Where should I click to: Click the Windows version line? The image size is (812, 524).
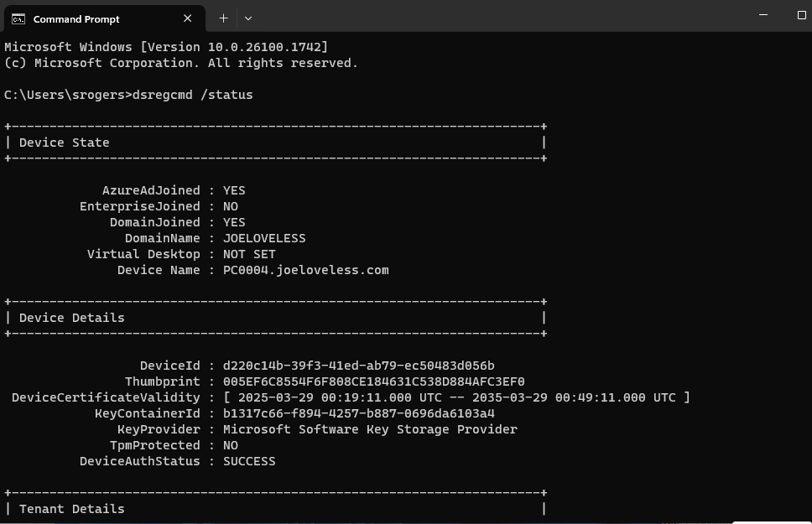coord(166,47)
